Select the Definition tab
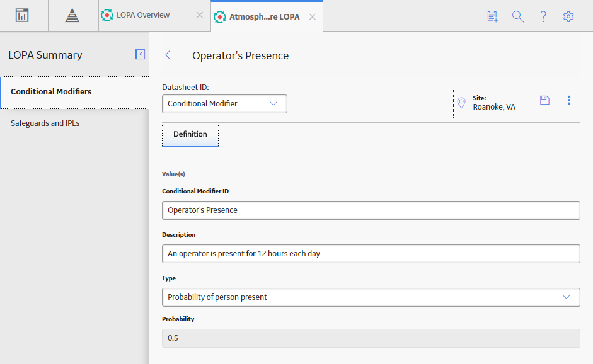Viewport: 593px width, 364px height. coord(190,134)
